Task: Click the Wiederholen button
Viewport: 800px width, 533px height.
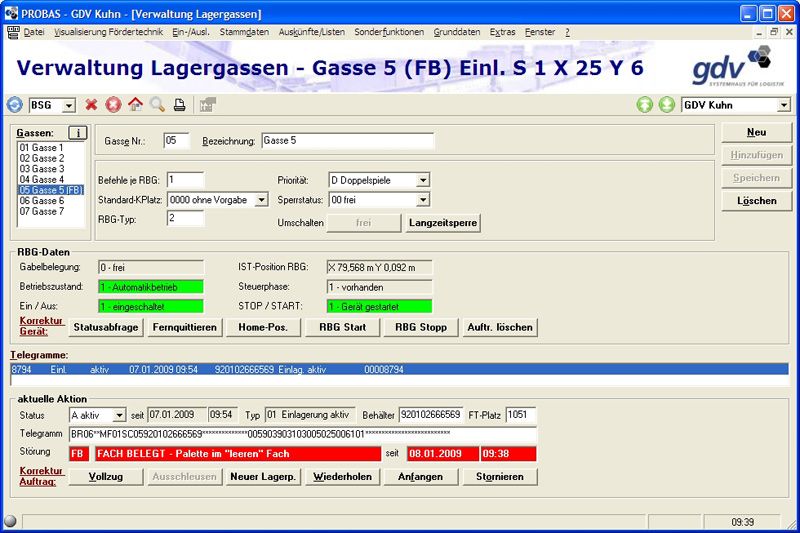Action: 343,477
